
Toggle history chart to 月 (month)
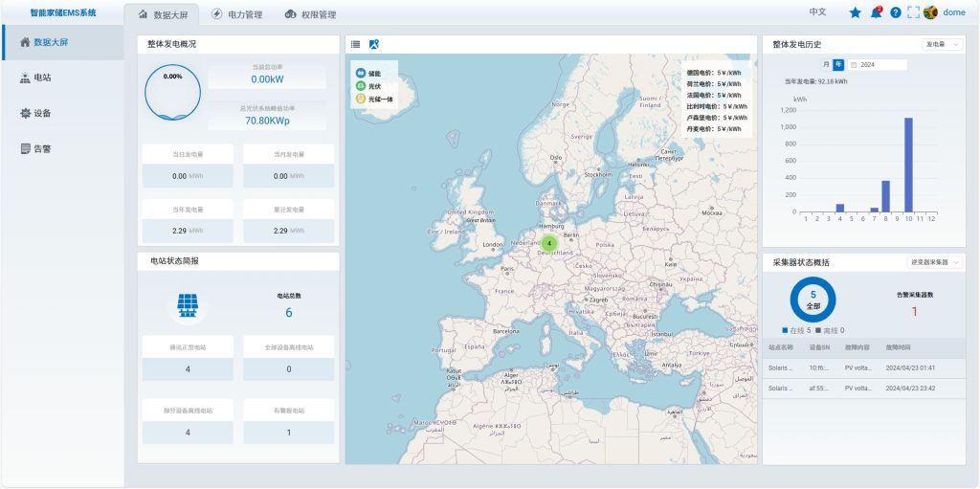(825, 64)
